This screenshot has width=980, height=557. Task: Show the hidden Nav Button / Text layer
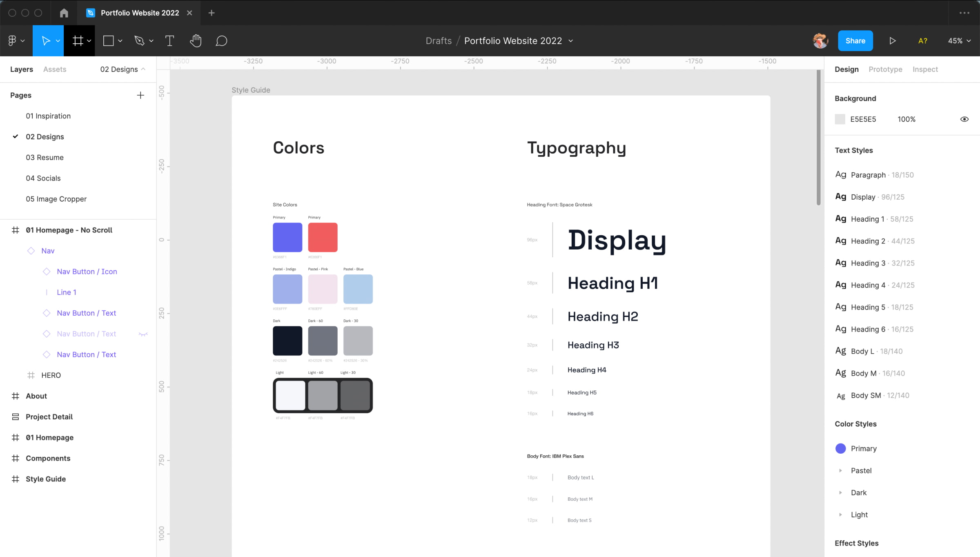click(x=143, y=334)
